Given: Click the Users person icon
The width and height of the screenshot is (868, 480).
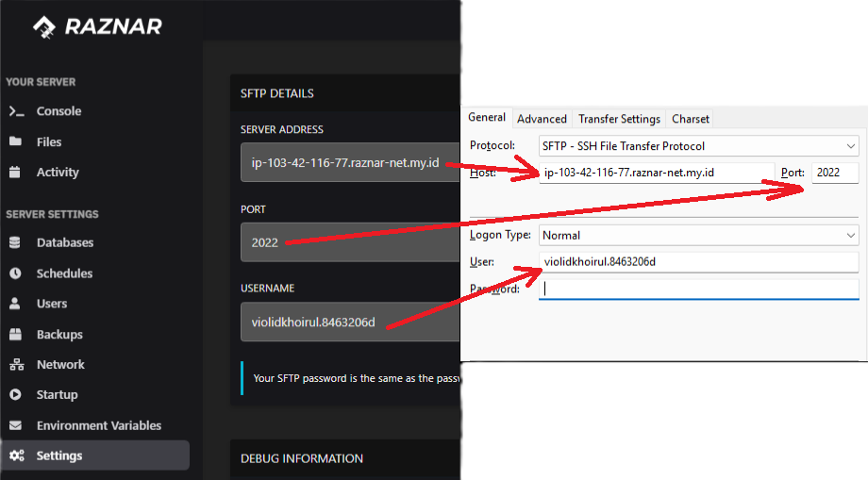Looking at the screenshot, I should pyautogui.click(x=16, y=304).
